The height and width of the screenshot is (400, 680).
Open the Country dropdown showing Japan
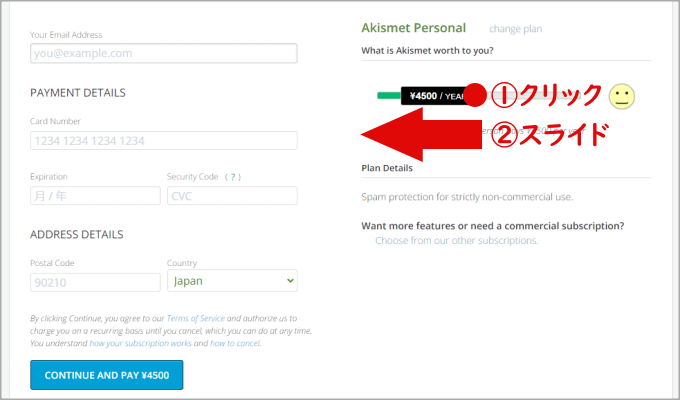click(232, 281)
